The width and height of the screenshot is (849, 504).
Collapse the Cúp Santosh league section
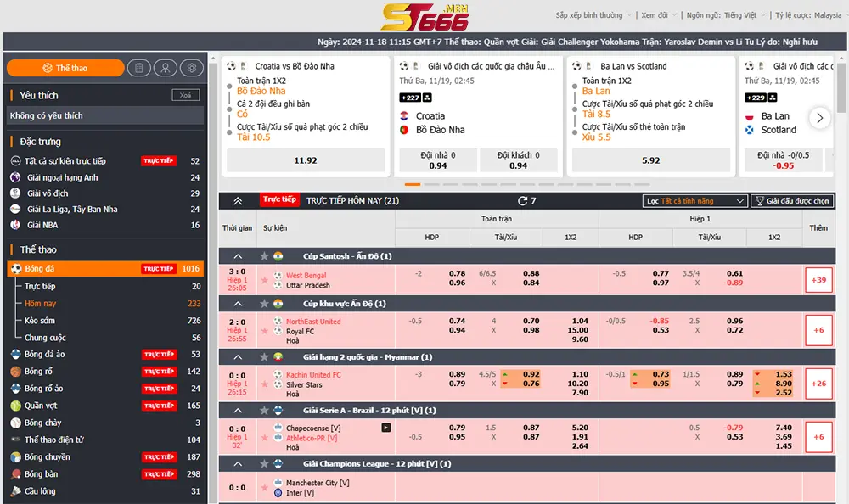[x=238, y=256]
